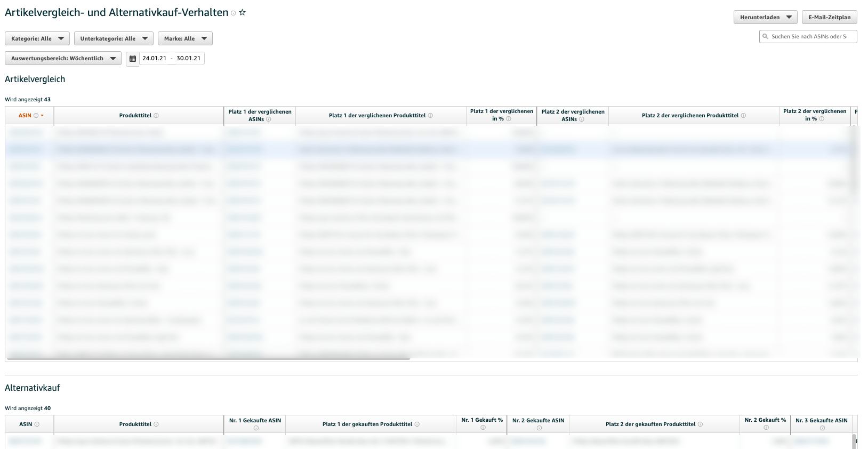Viewport: 868px width, 449px height.
Task: Focus the ASIN search input field
Action: coord(810,36)
